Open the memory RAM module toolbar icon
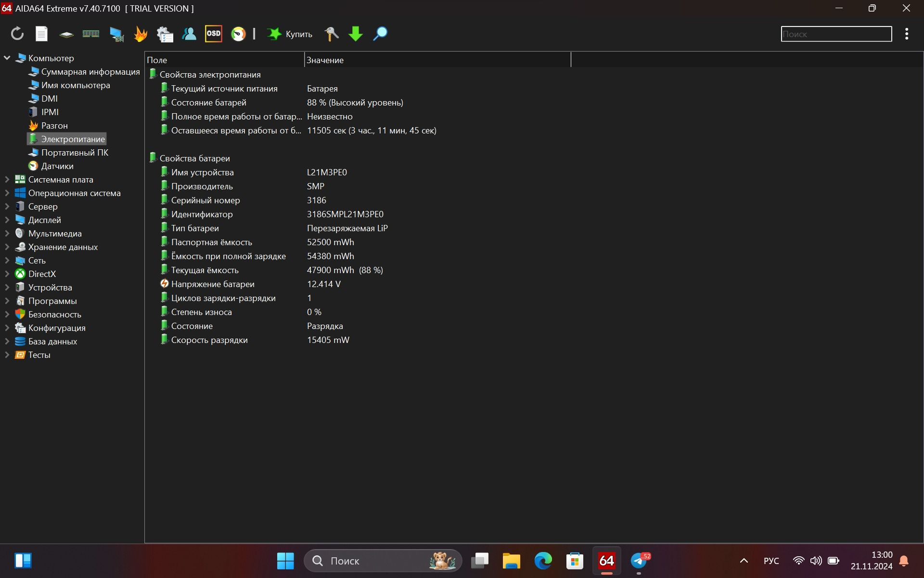This screenshot has height=578, width=924. tap(91, 34)
